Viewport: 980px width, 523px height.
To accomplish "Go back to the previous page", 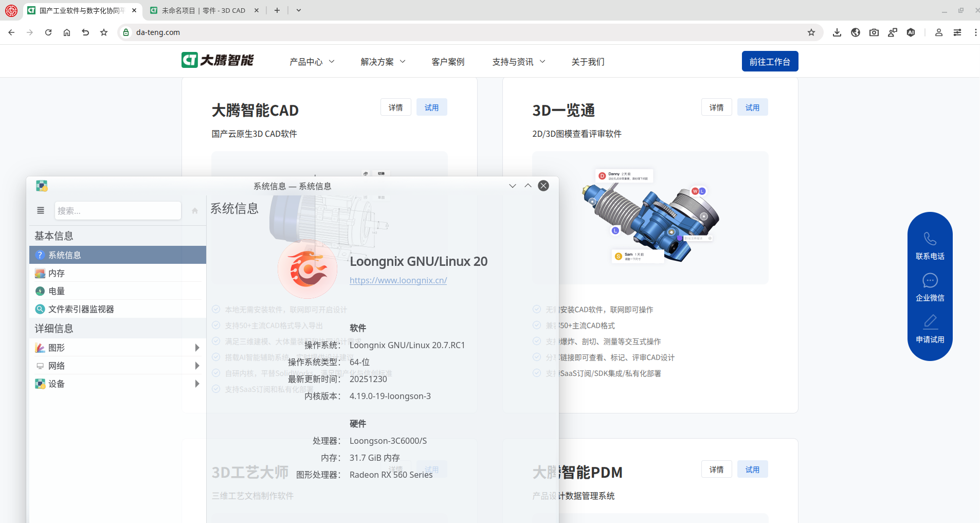I will (x=11, y=32).
